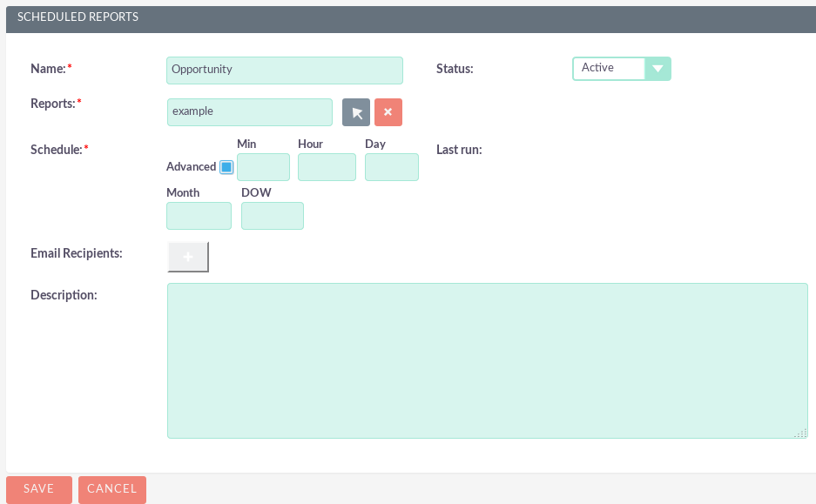Image resolution: width=816 pixels, height=504 pixels.
Task: Click the Scheduled Reports panel header
Action: pyautogui.click(x=78, y=17)
